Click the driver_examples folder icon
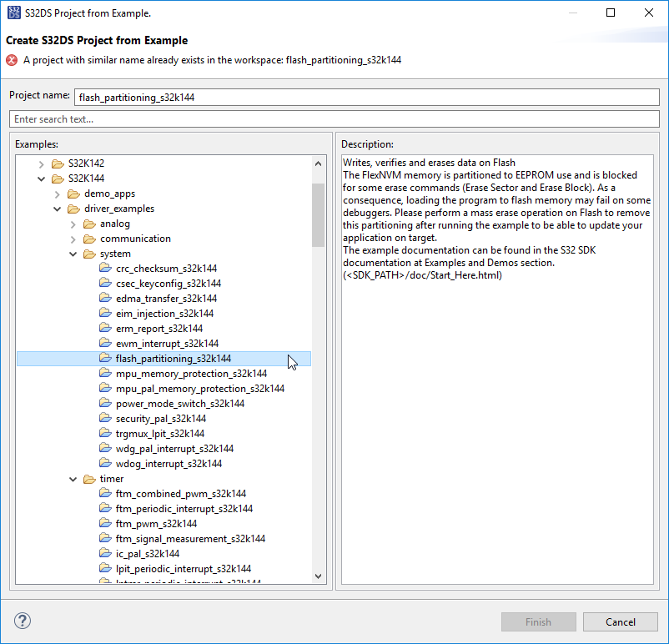The width and height of the screenshot is (669, 644). click(x=73, y=209)
